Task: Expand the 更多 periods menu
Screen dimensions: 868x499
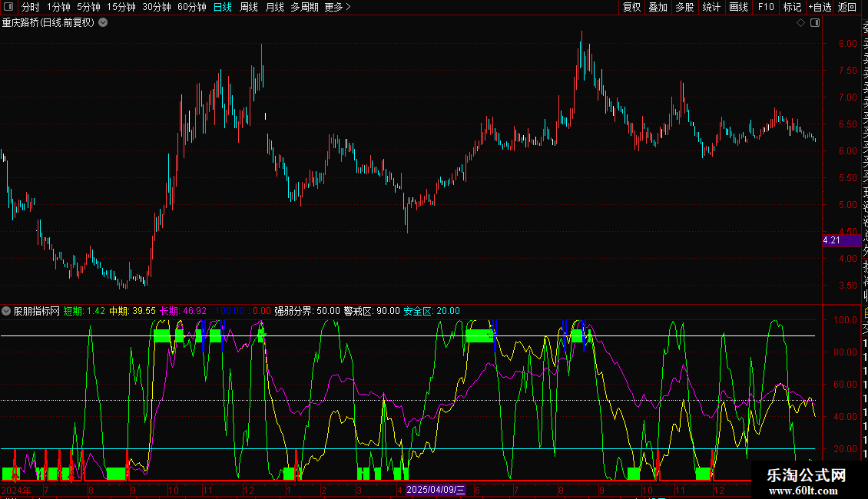Action: (x=337, y=7)
